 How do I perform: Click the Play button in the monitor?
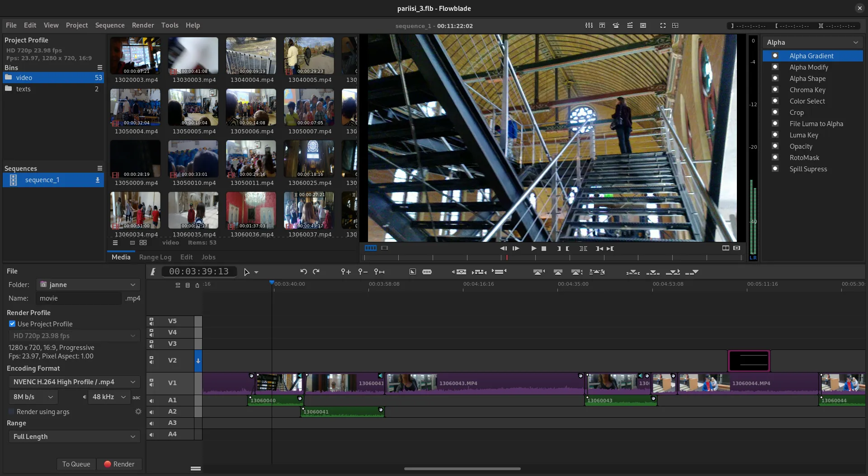(x=533, y=249)
